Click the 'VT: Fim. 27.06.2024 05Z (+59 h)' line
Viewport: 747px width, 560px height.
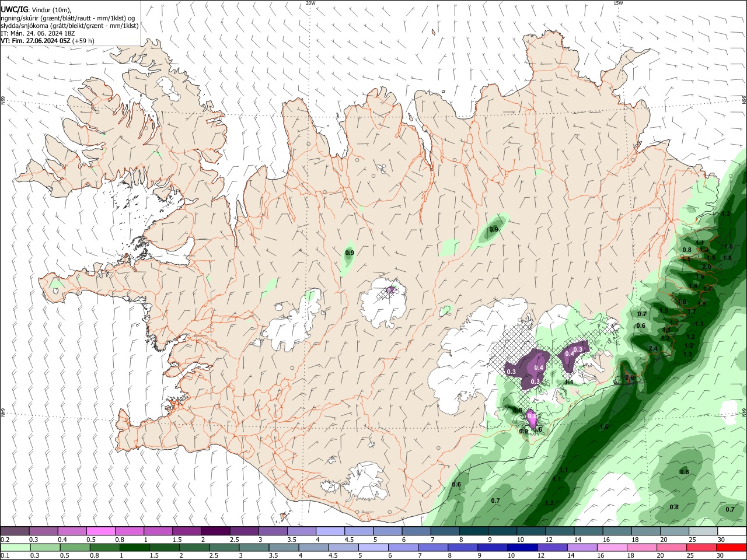click(x=47, y=41)
